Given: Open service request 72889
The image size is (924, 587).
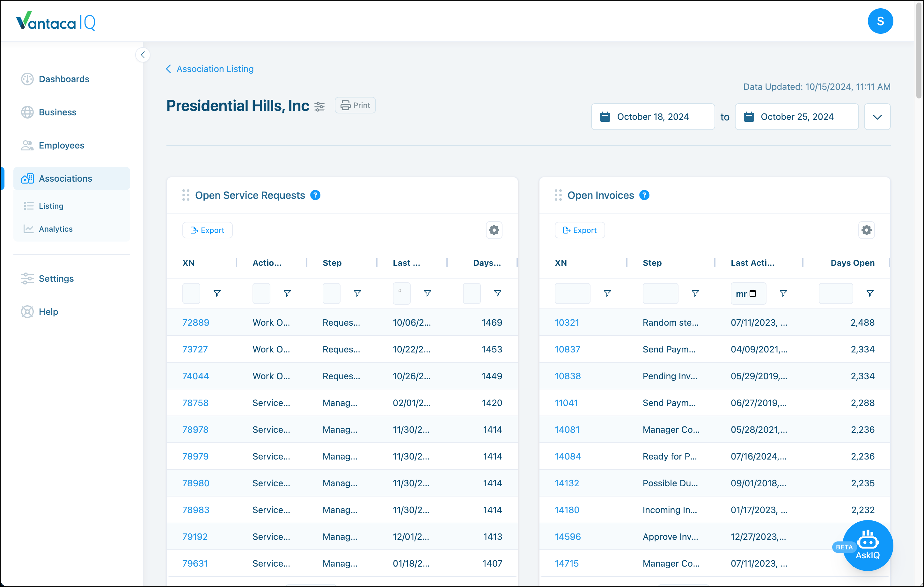Looking at the screenshot, I should [x=196, y=322].
